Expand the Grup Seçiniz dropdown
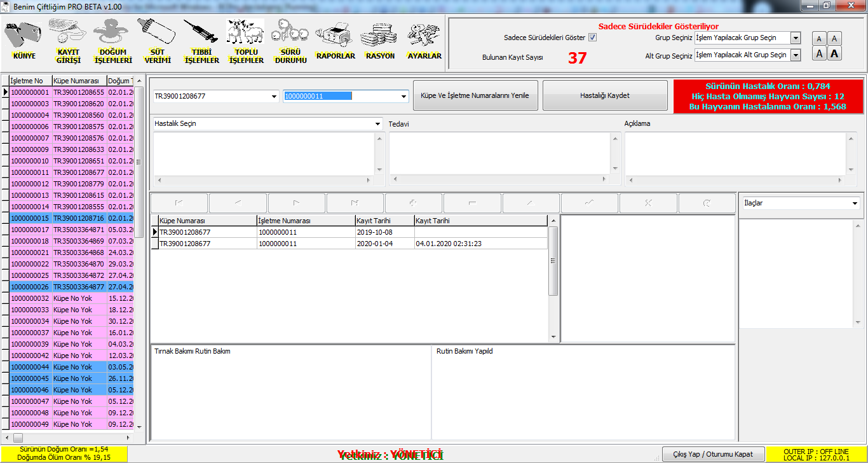 point(795,38)
